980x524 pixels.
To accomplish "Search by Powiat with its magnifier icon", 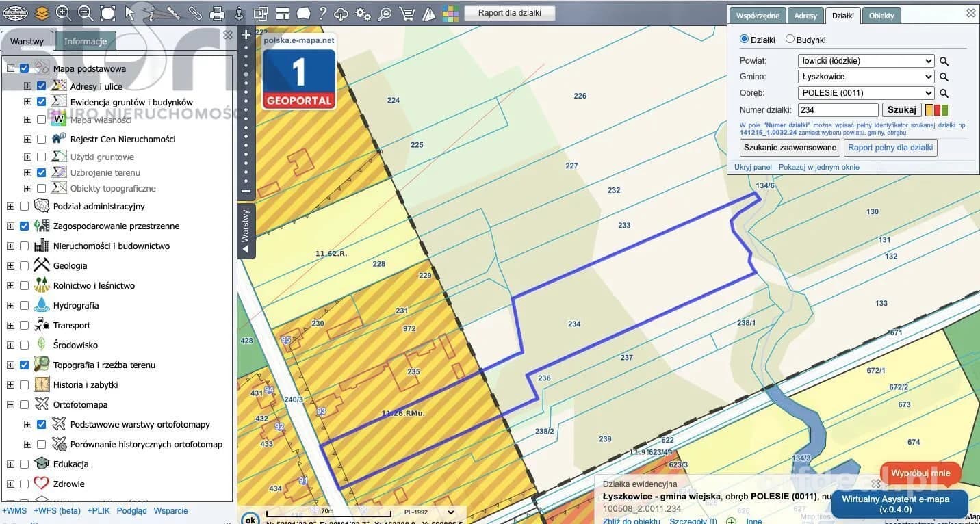I will click(944, 61).
